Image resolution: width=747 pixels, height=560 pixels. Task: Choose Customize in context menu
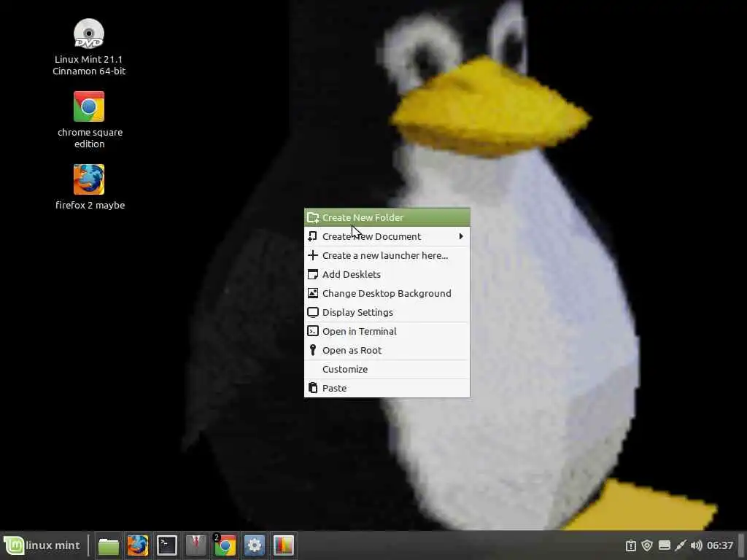click(387, 370)
